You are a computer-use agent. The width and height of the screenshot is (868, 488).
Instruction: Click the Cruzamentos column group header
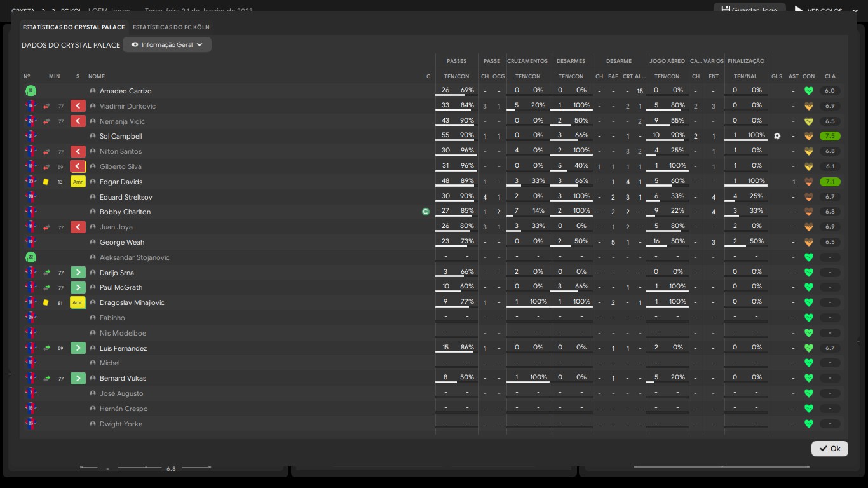(x=527, y=61)
